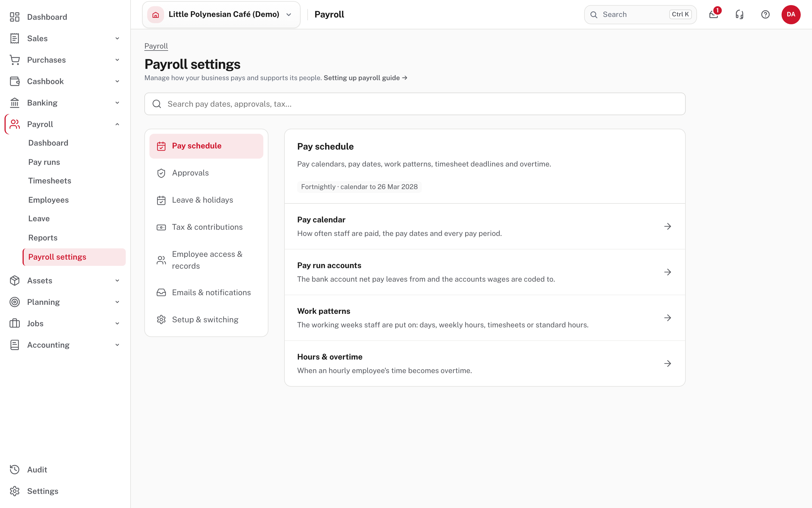
Task: Open the notifications inbox icon
Action: coord(714,14)
